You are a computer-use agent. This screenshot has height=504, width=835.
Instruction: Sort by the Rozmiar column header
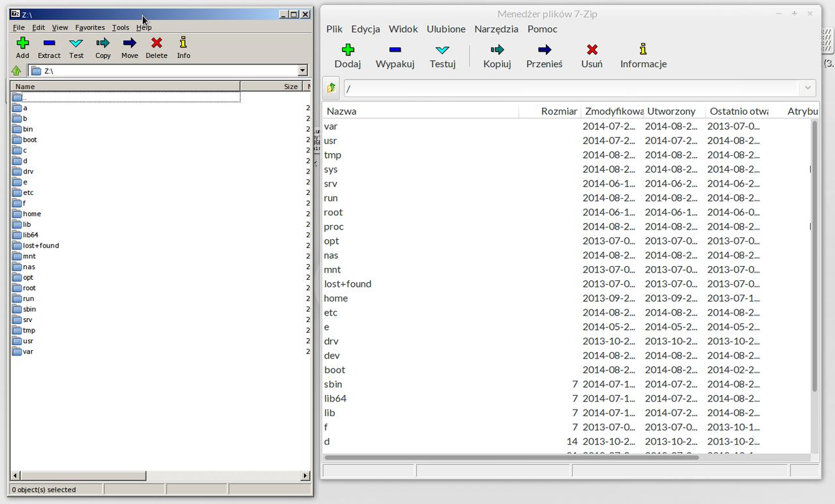click(x=558, y=111)
